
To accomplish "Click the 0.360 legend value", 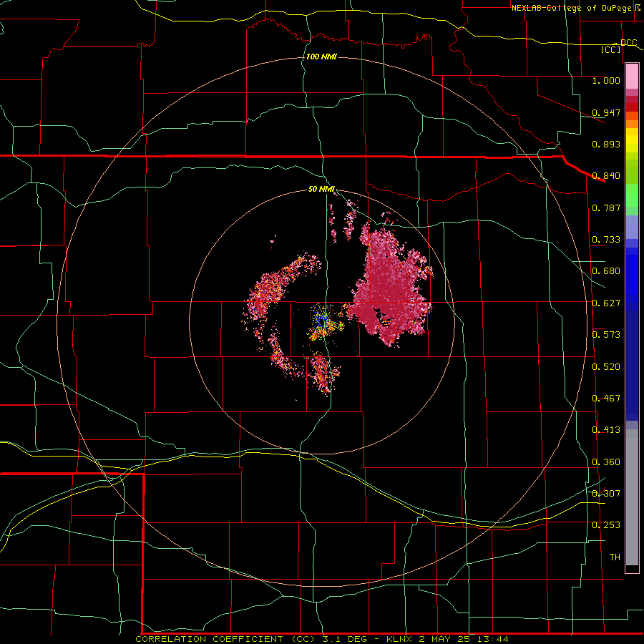I will click(606, 462).
